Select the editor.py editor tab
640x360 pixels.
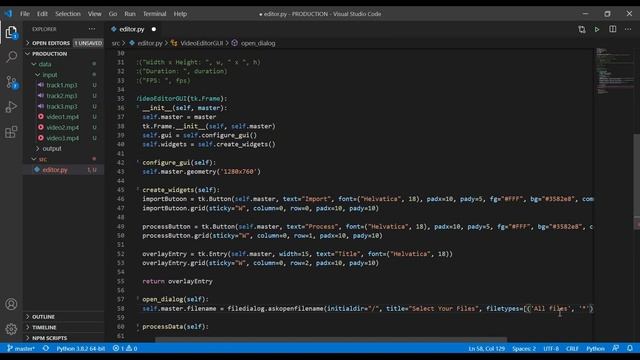[x=134, y=29]
